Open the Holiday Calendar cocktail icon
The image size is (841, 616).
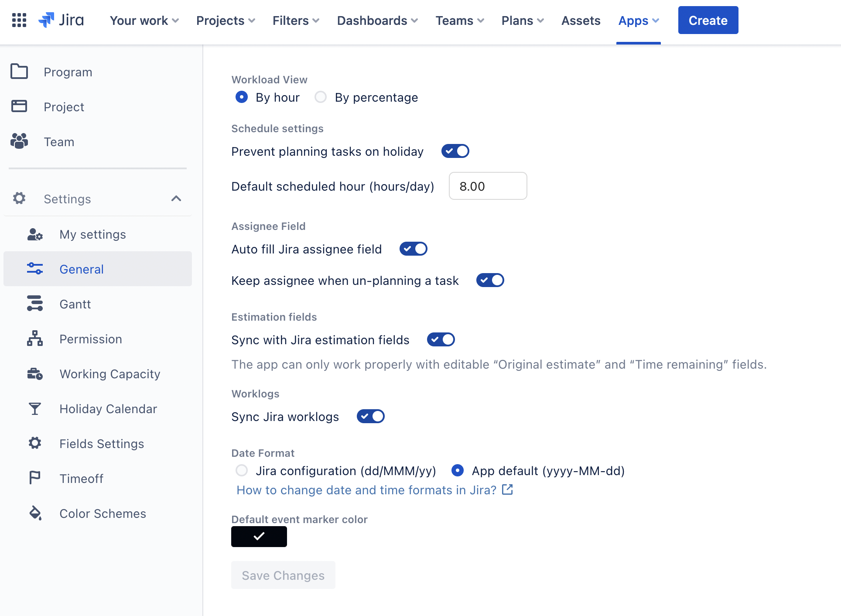(35, 409)
